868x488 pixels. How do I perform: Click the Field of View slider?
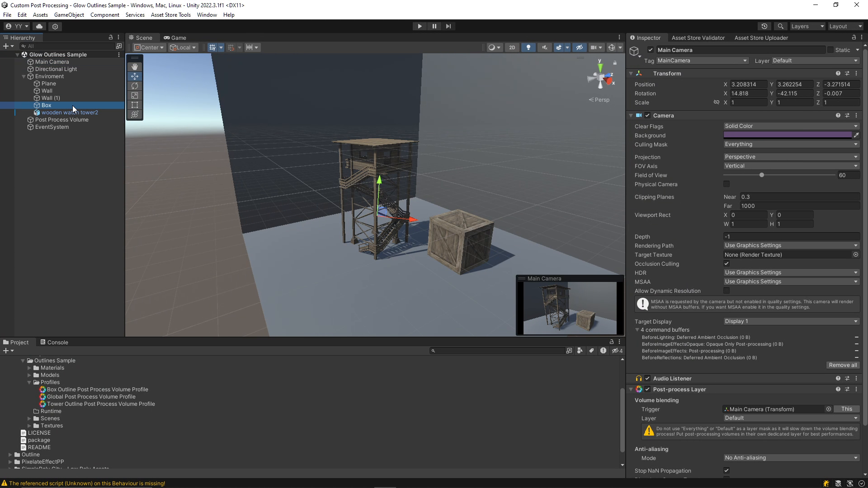click(779, 175)
